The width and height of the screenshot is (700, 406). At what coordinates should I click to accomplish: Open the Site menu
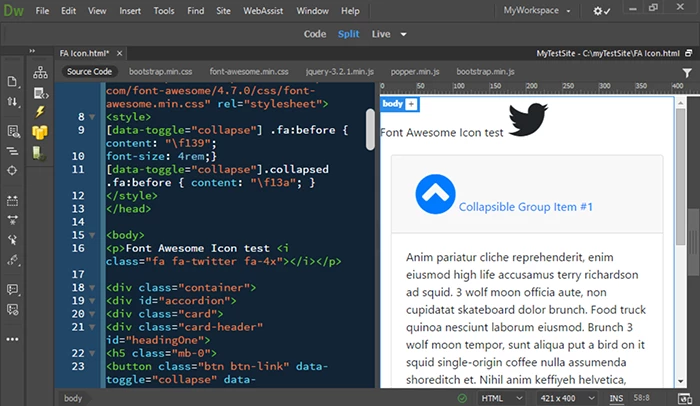pos(223,11)
